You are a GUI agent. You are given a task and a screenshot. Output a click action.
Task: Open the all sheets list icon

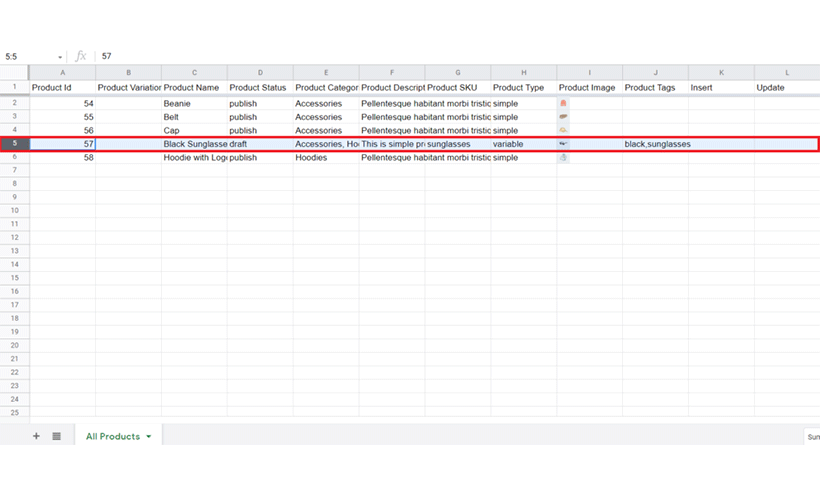[56, 436]
